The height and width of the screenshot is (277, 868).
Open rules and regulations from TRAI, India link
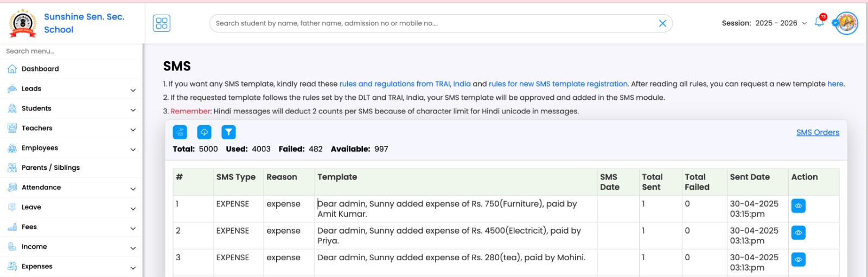point(405,83)
